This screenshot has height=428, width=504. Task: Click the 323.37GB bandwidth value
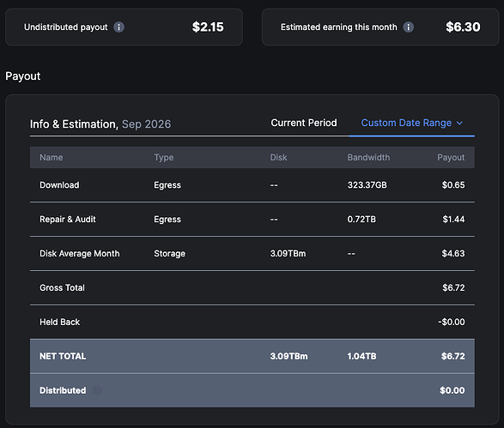pos(367,185)
